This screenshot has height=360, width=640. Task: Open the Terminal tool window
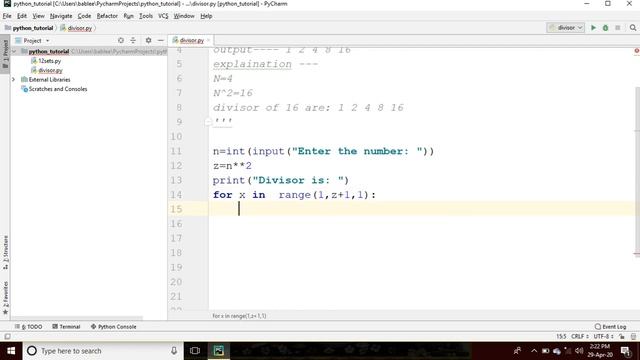[x=66, y=327]
